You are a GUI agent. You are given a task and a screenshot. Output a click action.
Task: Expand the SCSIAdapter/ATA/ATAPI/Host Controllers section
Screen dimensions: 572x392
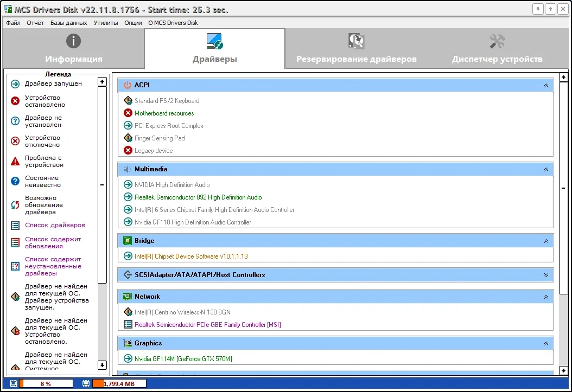(546, 275)
